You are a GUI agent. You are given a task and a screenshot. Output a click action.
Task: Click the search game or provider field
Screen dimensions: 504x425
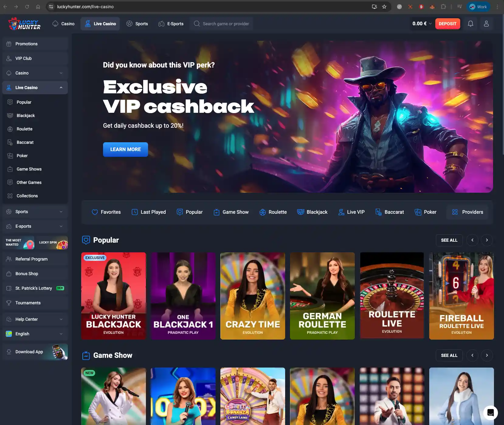[221, 24]
